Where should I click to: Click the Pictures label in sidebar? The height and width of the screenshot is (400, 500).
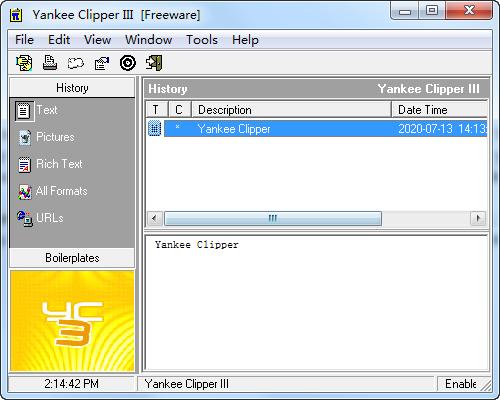point(55,137)
